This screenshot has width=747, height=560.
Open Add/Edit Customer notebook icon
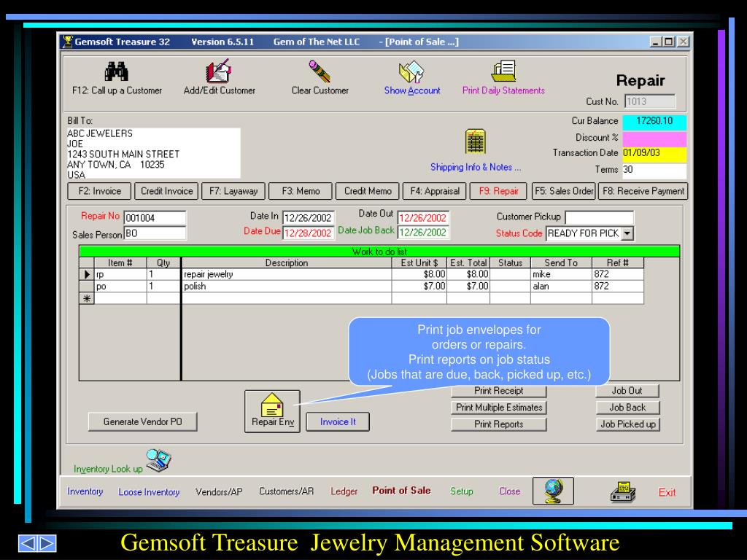(218, 71)
